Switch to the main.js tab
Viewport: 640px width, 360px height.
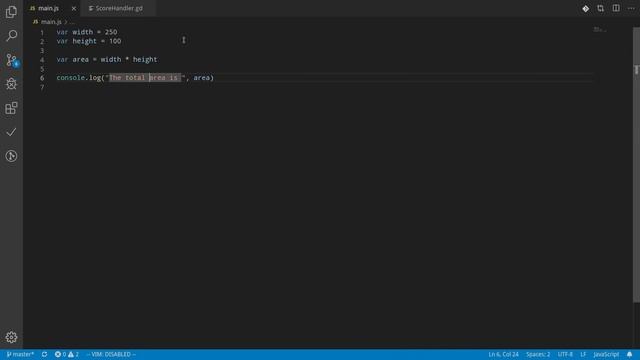(x=48, y=8)
